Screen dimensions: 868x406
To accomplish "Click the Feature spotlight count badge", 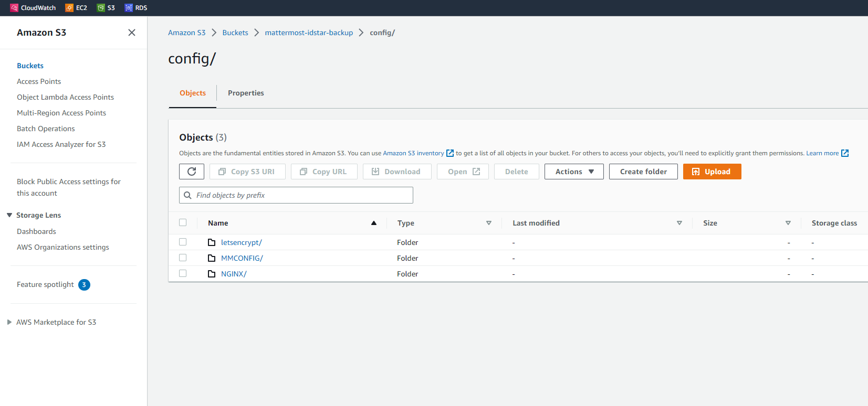I will [x=84, y=285].
